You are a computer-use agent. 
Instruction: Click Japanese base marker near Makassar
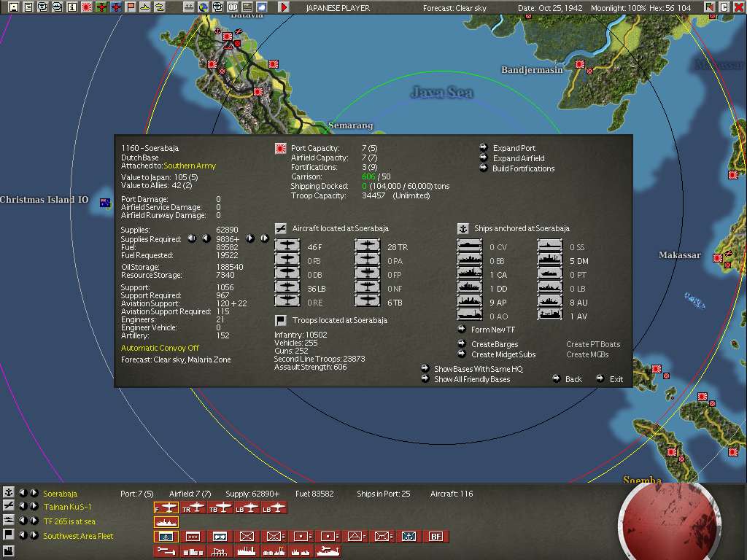pyautogui.click(x=718, y=257)
